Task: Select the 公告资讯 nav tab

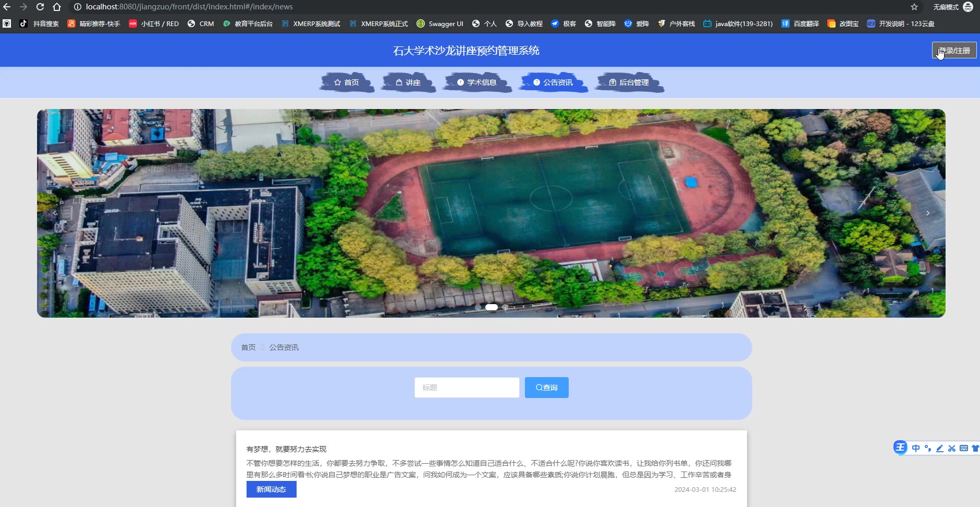Action: 553,82
